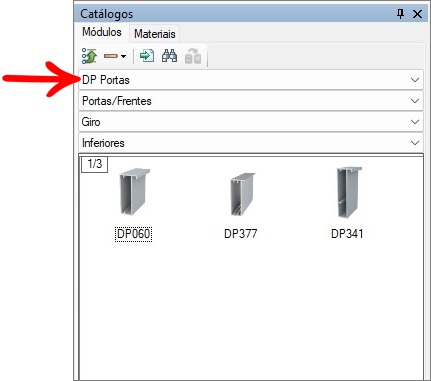Click the green up-level navigation icon

(x=89, y=56)
